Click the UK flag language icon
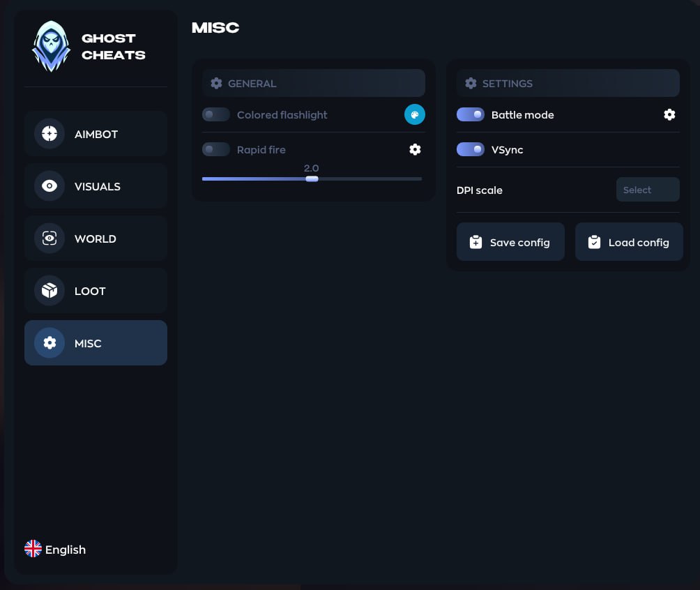 click(33, 549)
